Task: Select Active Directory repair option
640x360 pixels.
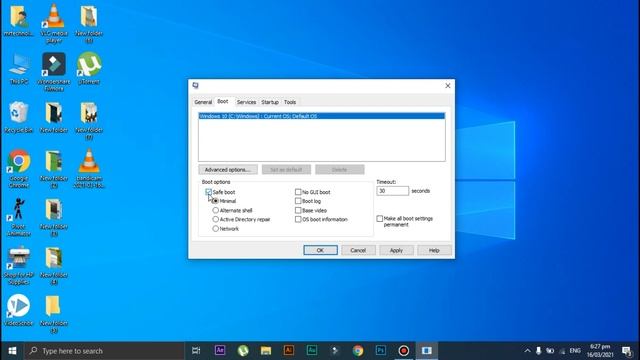Action: coord(216,219)
